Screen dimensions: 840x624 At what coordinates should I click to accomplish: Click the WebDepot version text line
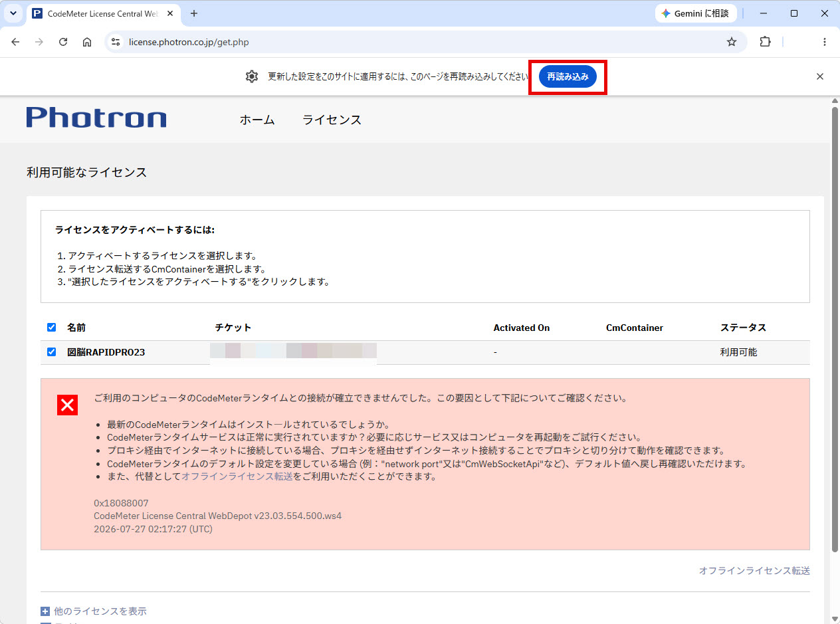(217, 516)
